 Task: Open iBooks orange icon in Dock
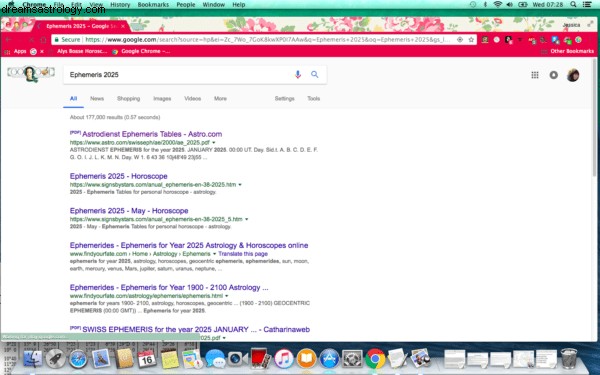click(307, 359)
